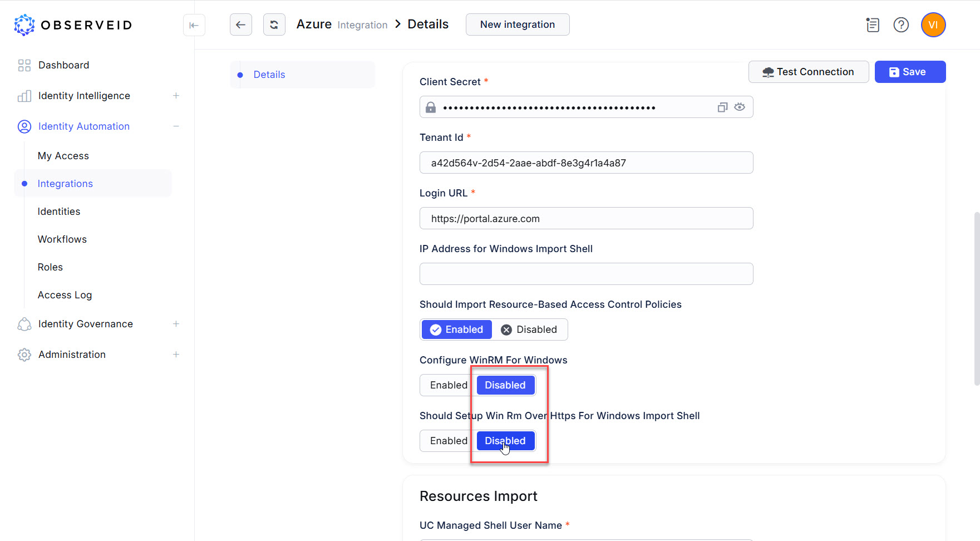Enable Win Rm Over Https setup

(x=448, y=441)
